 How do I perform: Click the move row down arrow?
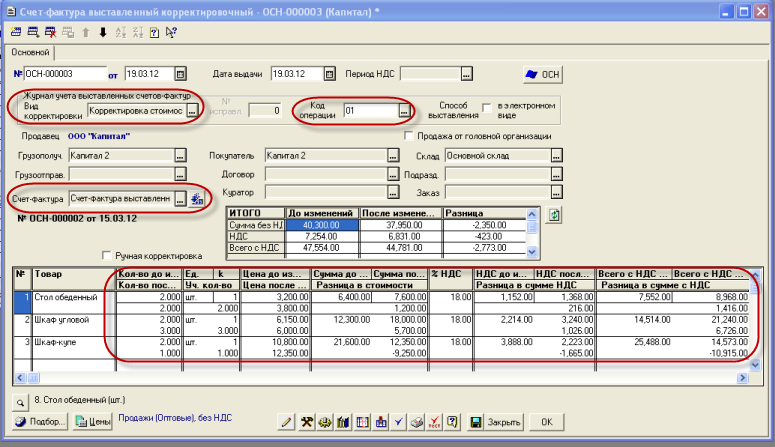pyautogui.click(x=103, y=31)
